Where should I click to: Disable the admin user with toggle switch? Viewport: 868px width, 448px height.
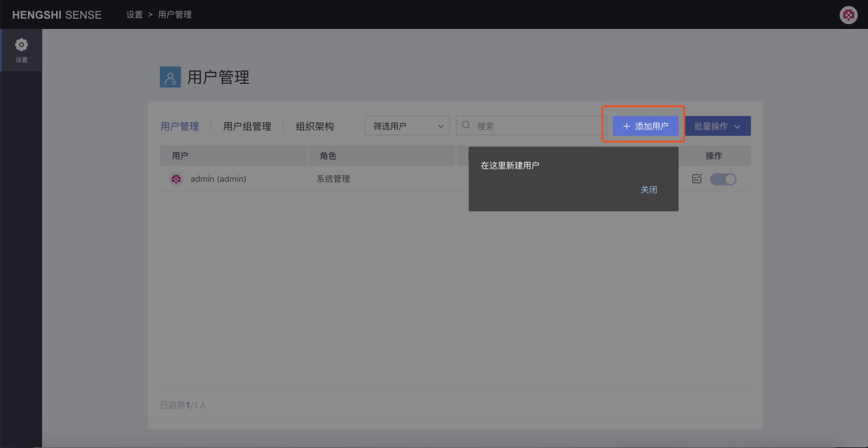(723, 179)
